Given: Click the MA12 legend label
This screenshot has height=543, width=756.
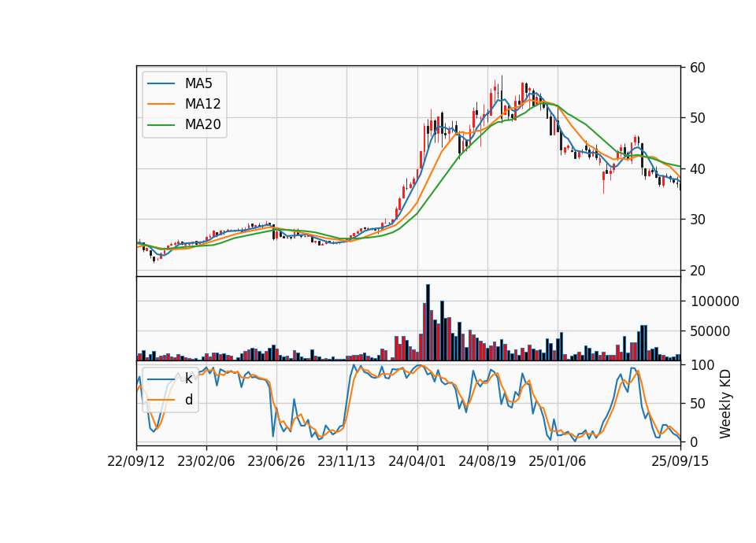Looking at the screenshot, I should [202, 104].
